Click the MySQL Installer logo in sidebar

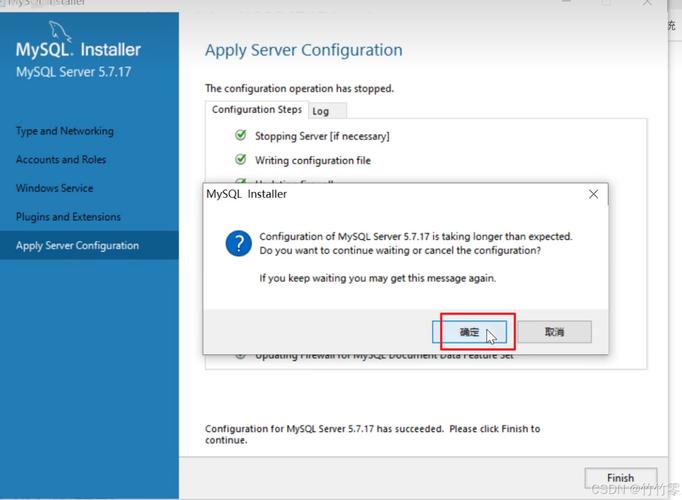click(x=78, y=50)
